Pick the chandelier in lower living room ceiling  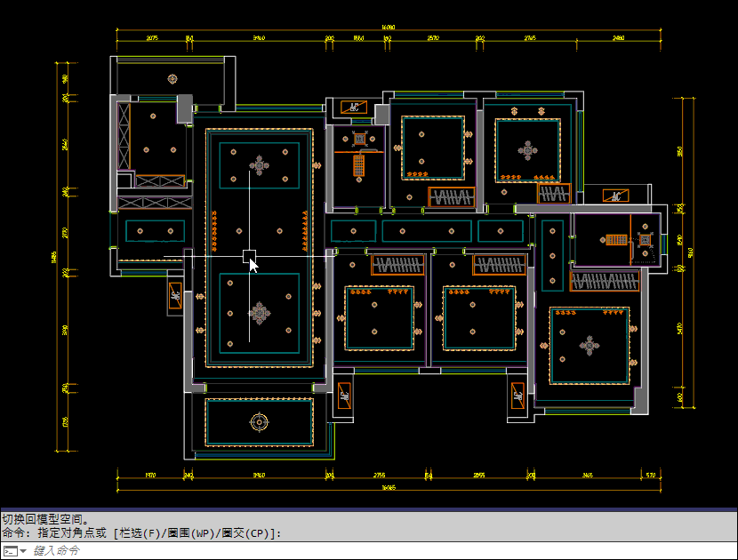click(259, 312)
